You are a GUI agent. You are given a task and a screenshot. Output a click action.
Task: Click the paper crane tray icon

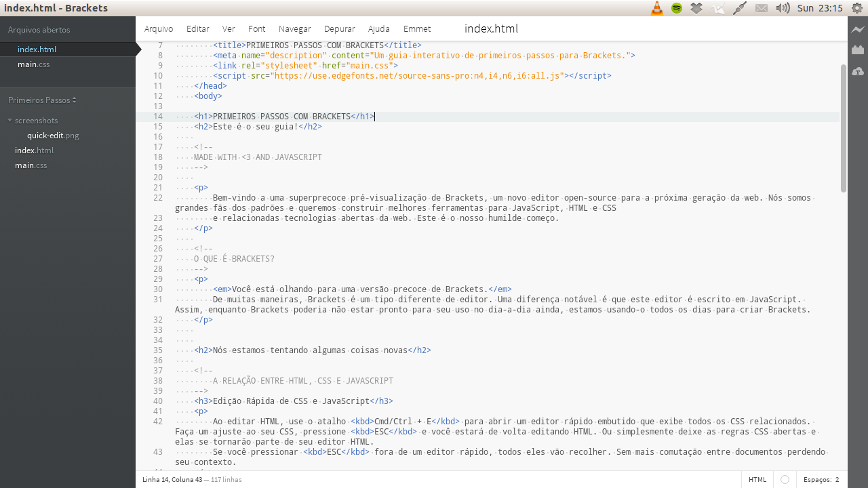718,8
